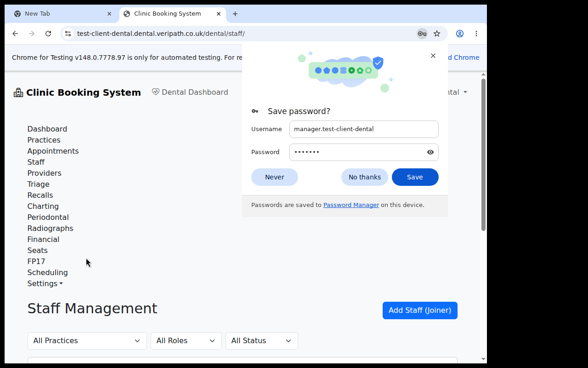588x368 pixels.
Task: Bookmark this page with the star icon
Action: 437,34
